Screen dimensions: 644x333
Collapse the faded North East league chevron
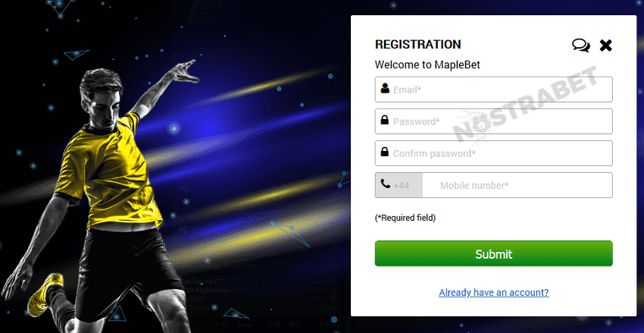point(332,266)
